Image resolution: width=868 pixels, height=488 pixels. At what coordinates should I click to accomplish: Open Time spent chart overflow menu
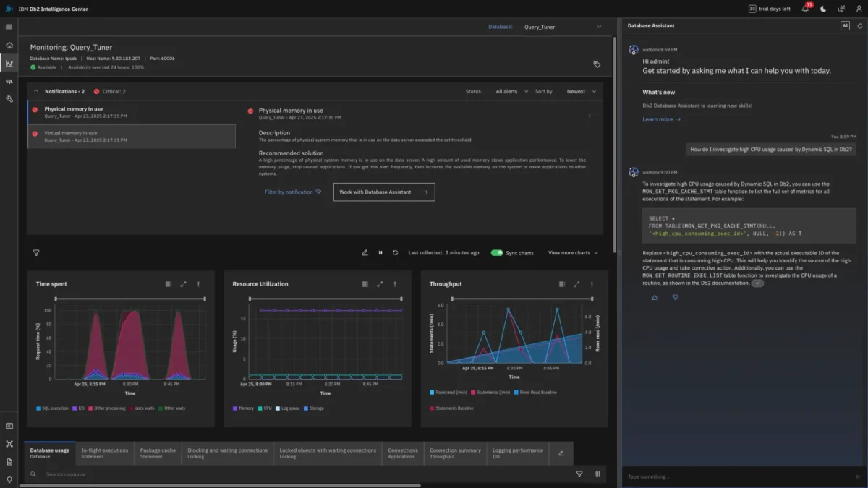pos(199,284)
